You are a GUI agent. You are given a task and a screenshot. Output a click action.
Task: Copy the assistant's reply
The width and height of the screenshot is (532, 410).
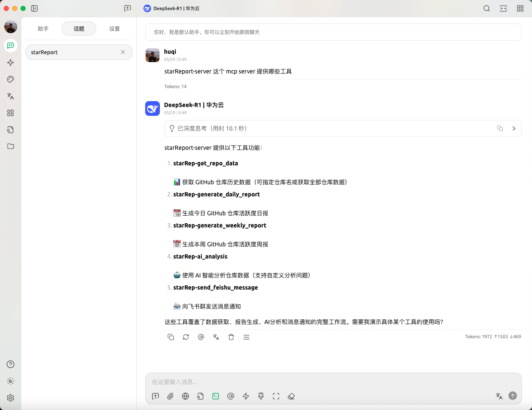point(171,337)
